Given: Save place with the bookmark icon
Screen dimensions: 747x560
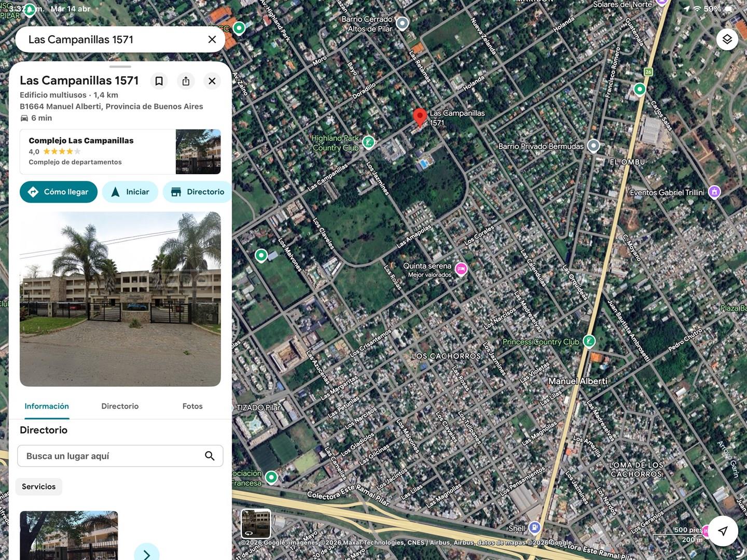Looking at the screenshot, I should point(159,81).
